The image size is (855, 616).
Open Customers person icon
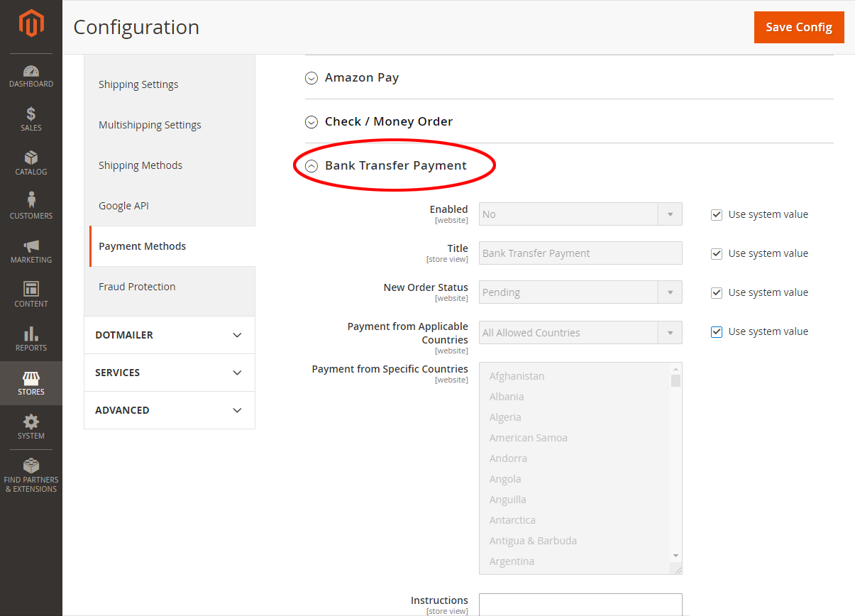[31, 200]
